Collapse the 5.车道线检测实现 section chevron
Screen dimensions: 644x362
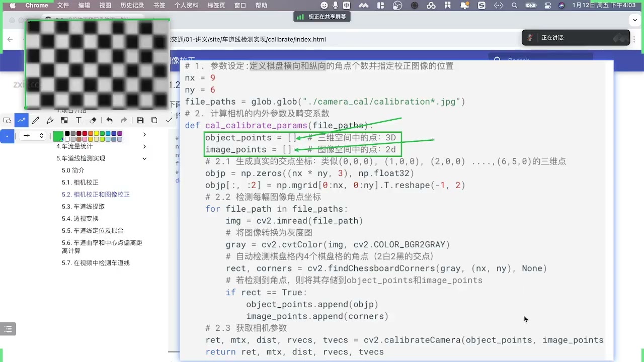pyautogui.click(x=145, y=158)
